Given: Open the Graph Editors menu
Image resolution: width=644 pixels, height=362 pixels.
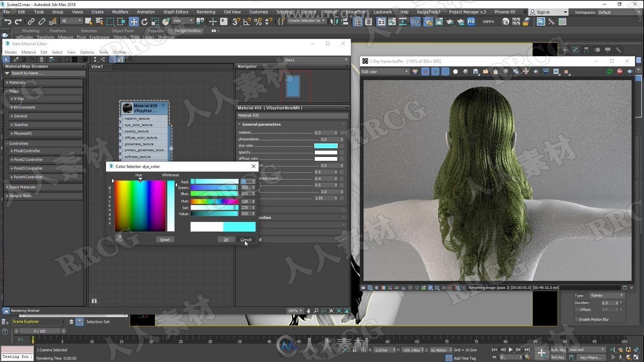Looking at the screenshot, I should tap(176, 12).
